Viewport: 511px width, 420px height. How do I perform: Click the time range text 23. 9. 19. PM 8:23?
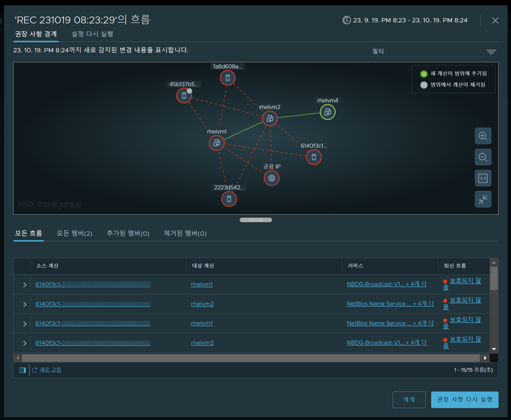pyautogui.click(x=379, y=20)
